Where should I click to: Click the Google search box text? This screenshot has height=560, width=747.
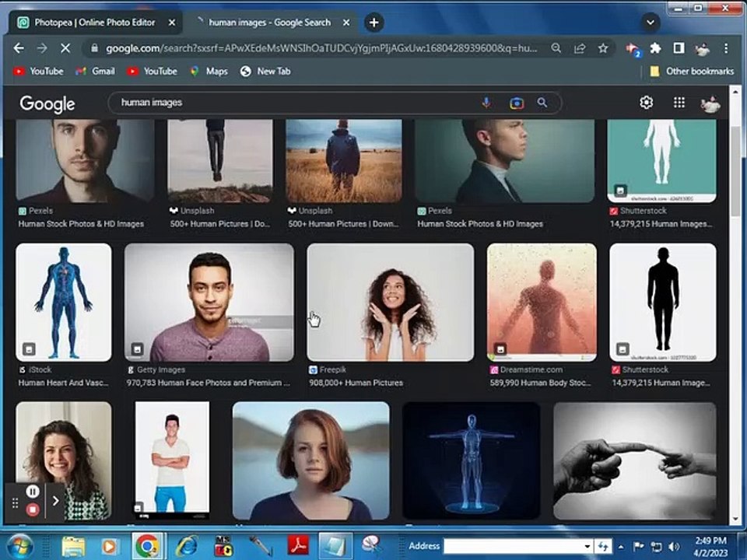[152, 103]
